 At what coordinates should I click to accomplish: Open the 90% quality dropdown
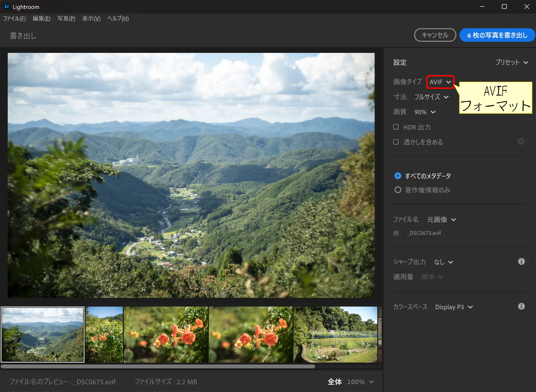[425, 112]
